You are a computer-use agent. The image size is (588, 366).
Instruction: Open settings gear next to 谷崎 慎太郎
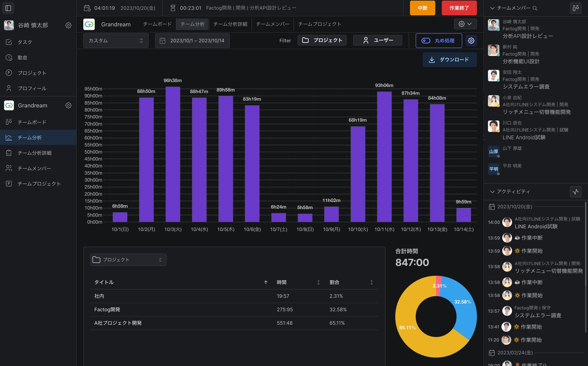[68, 25]
